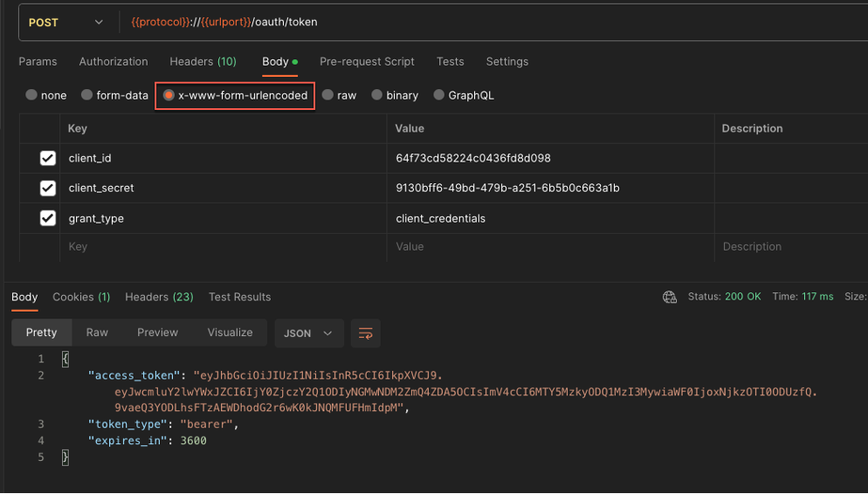Screen dimensions: 868x494
Task: Select the Pretty response view
Action: point(42,333)
